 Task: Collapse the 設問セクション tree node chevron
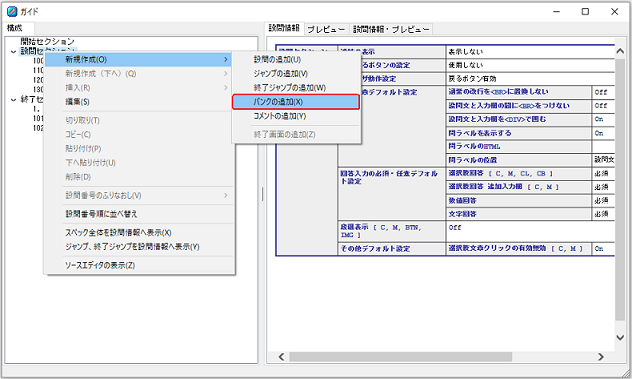point(14,52)
